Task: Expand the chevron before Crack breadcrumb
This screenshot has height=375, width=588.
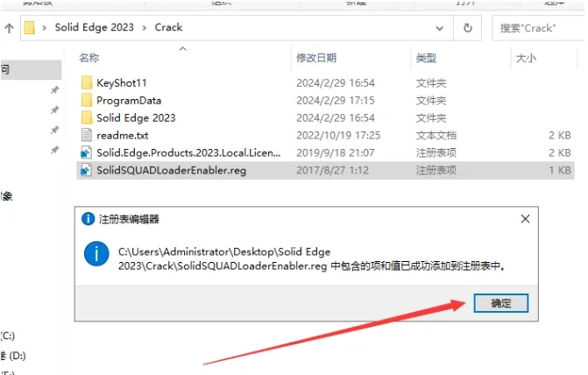Action: pyautogui.click(x=144, y=28)
